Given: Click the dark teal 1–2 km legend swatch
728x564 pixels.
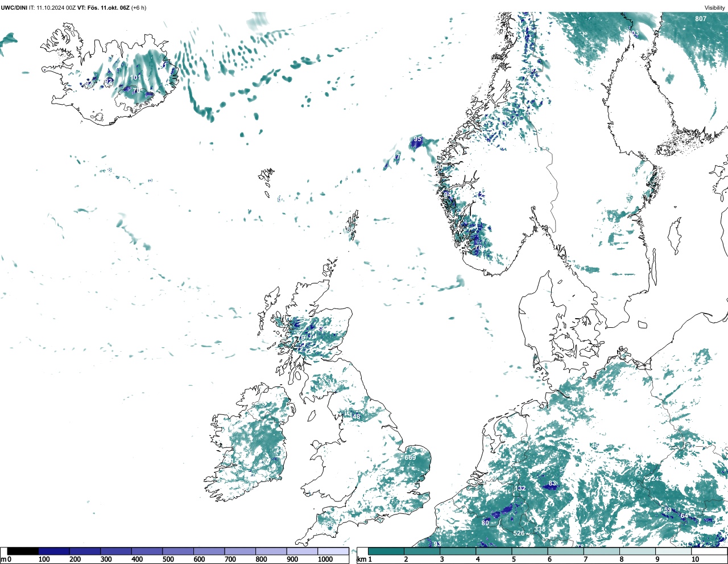Looking at the screenshot, I should click(386, 551).
